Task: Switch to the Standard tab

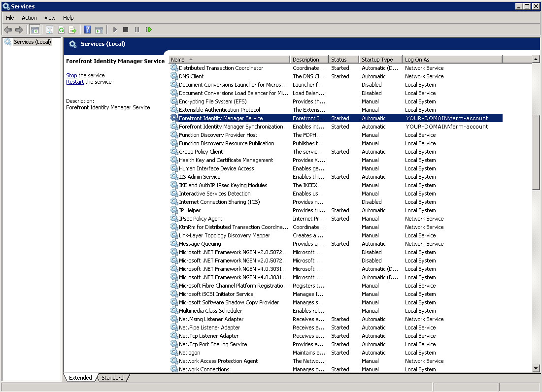Action: coord(112,378)
